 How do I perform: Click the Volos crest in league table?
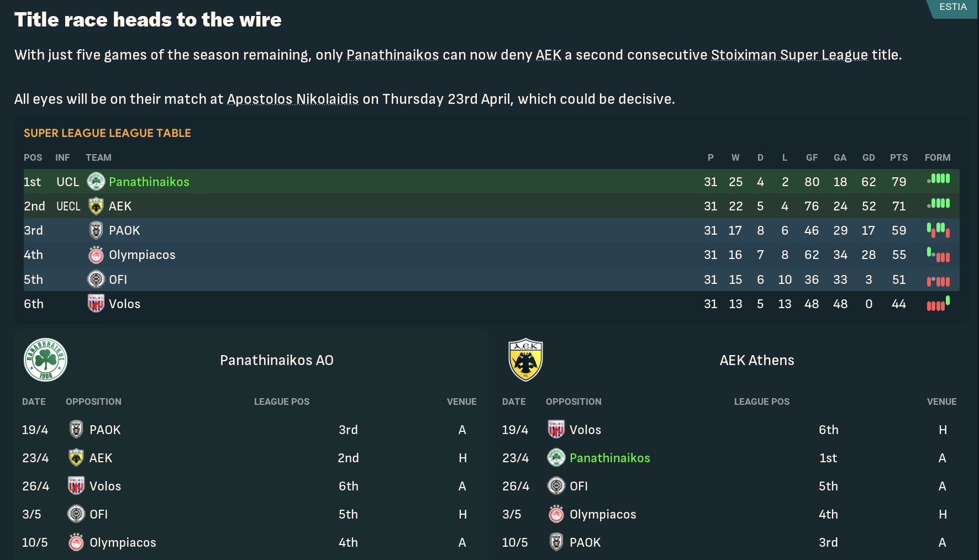[x=96, y=304]
